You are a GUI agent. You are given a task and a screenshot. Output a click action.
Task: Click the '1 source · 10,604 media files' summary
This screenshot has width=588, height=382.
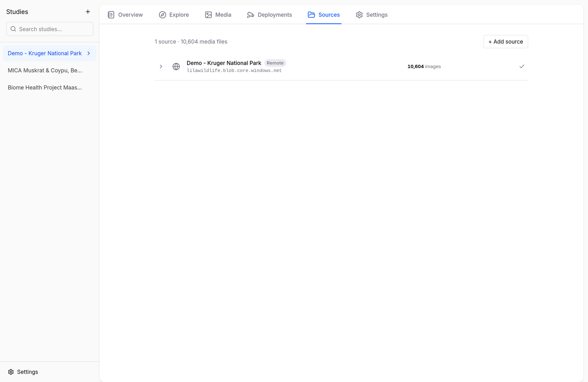pos(191,42)
